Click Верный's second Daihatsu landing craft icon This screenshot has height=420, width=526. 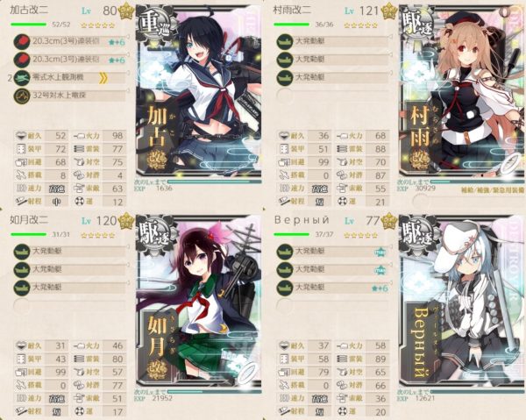coord(285,270)
